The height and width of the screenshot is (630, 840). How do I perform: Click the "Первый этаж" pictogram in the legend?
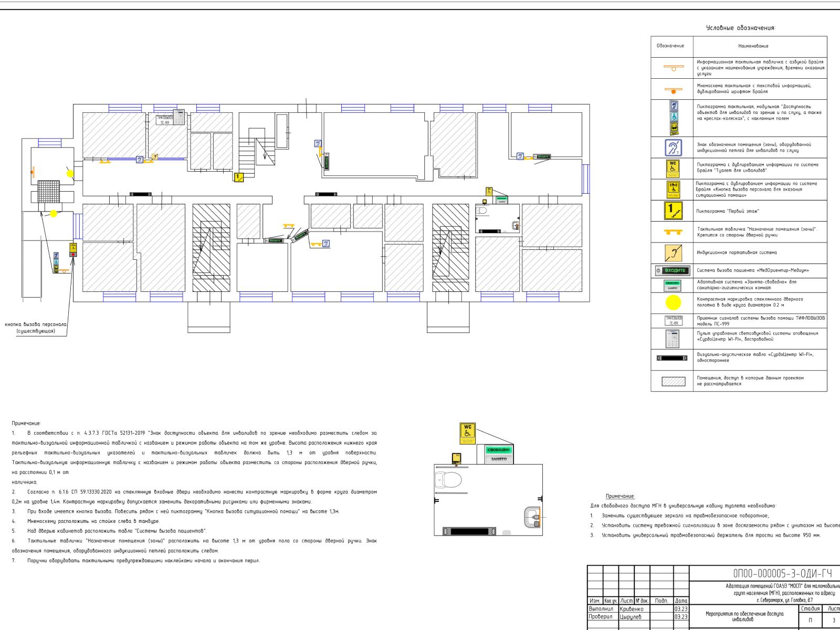click(x=673, y=211)
